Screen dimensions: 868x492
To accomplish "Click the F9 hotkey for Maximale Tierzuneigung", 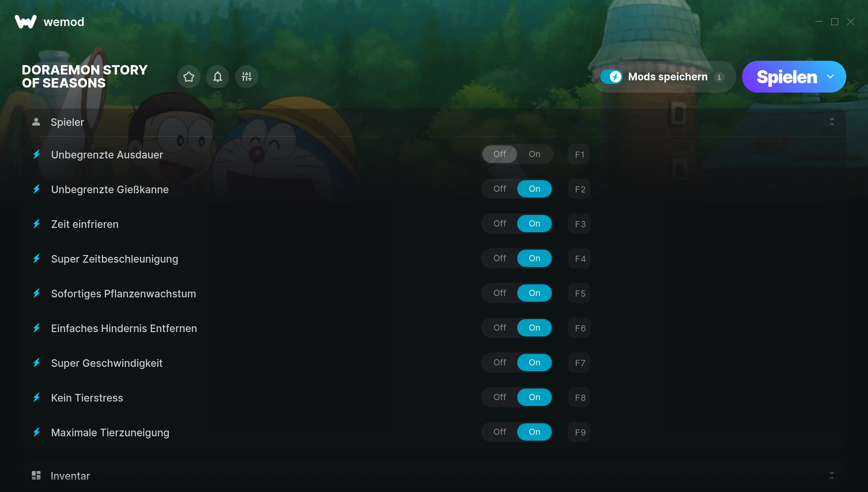I will [x=579, y=432].
